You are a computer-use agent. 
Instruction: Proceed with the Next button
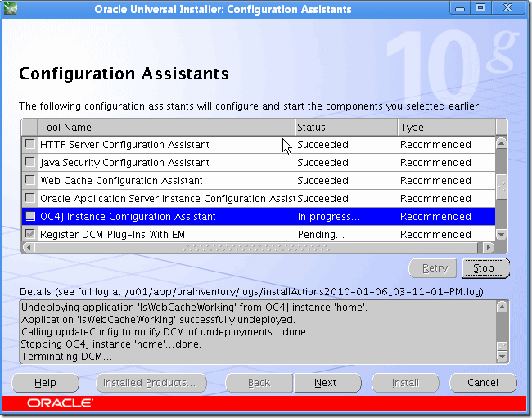(327, 383)
